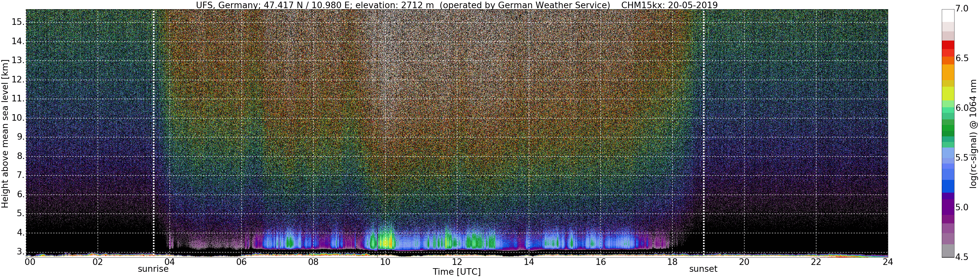Click the height axis tick '7.'
The image size is (980, 278).
click(20, 176)
